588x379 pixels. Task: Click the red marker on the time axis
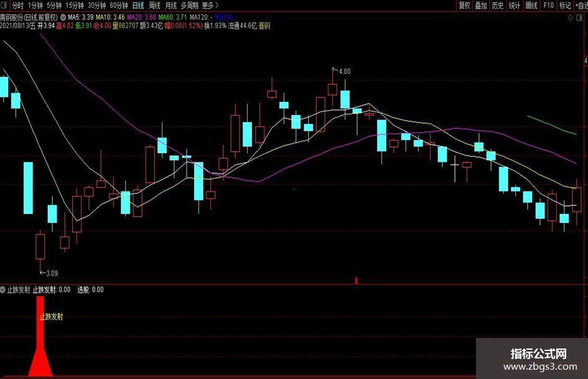point(357,280)
